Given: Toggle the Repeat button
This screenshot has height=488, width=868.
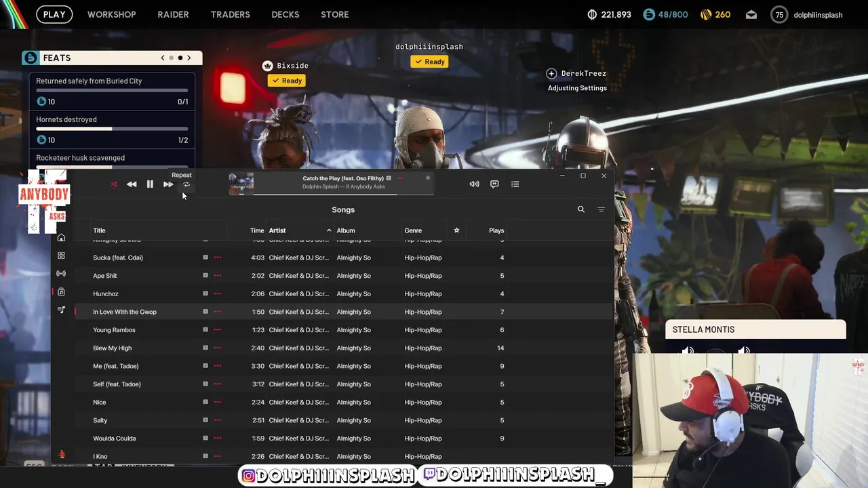Looking at the screenshot, I should pos(186,184).
